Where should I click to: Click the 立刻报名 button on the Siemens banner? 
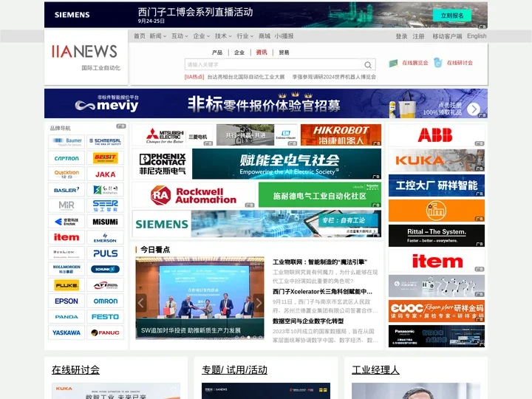tap(452, 16)
